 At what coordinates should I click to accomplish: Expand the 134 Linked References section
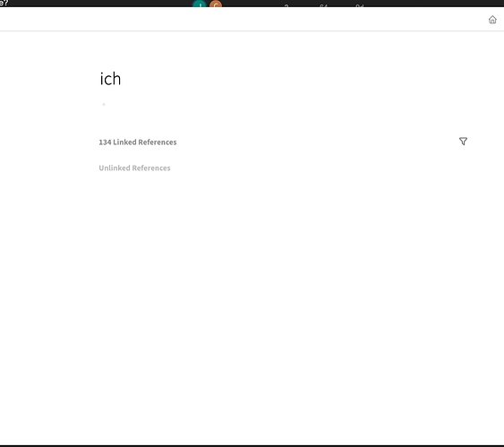tap(138, 142)
